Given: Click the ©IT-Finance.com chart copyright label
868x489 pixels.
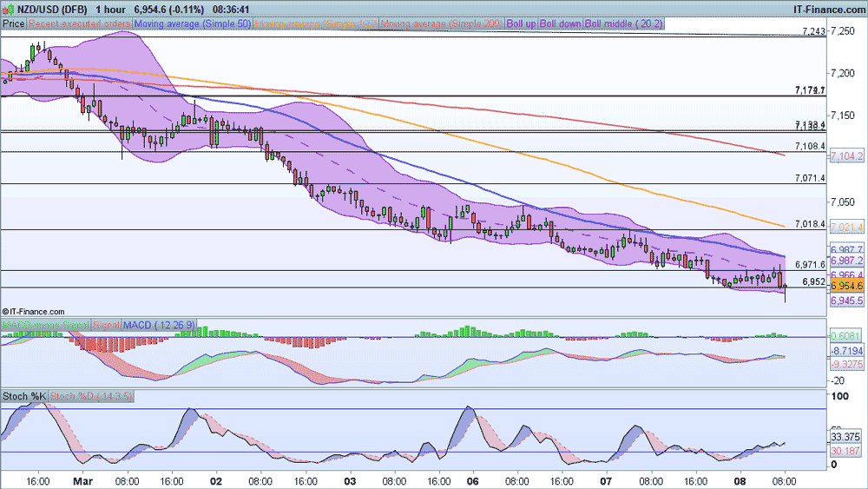Looking at the screenshot, I should 33,312.
